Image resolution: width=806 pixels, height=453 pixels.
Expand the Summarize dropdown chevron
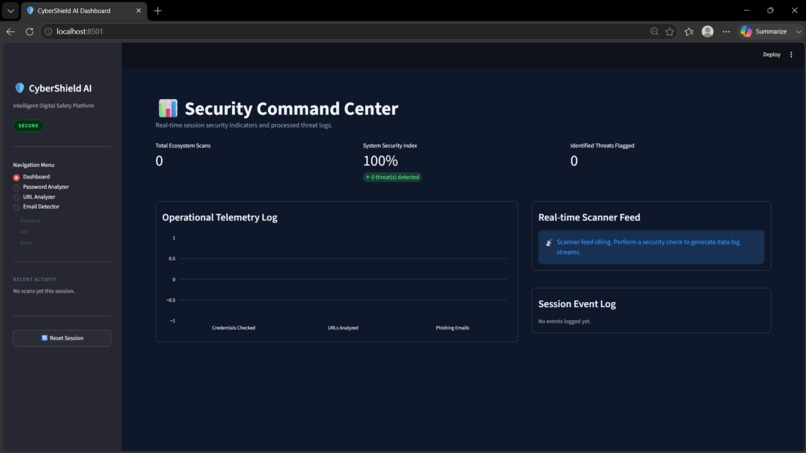coord(798,31)
